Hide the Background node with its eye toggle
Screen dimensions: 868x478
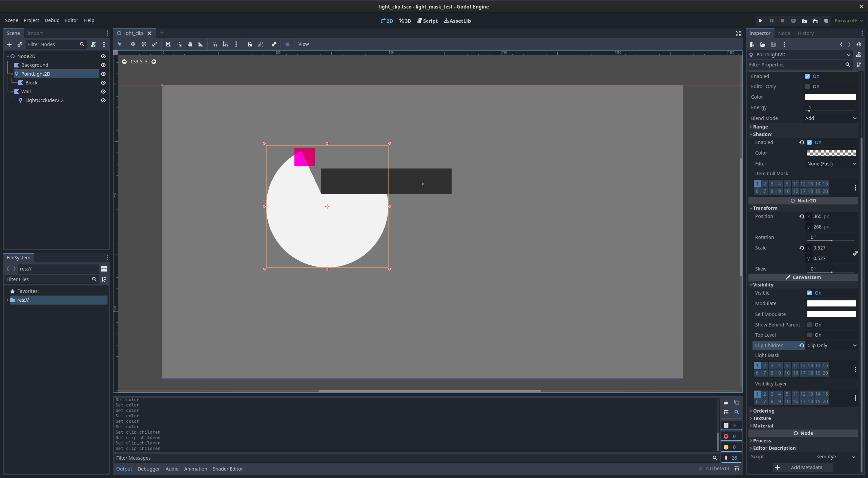tap(103, 65)
